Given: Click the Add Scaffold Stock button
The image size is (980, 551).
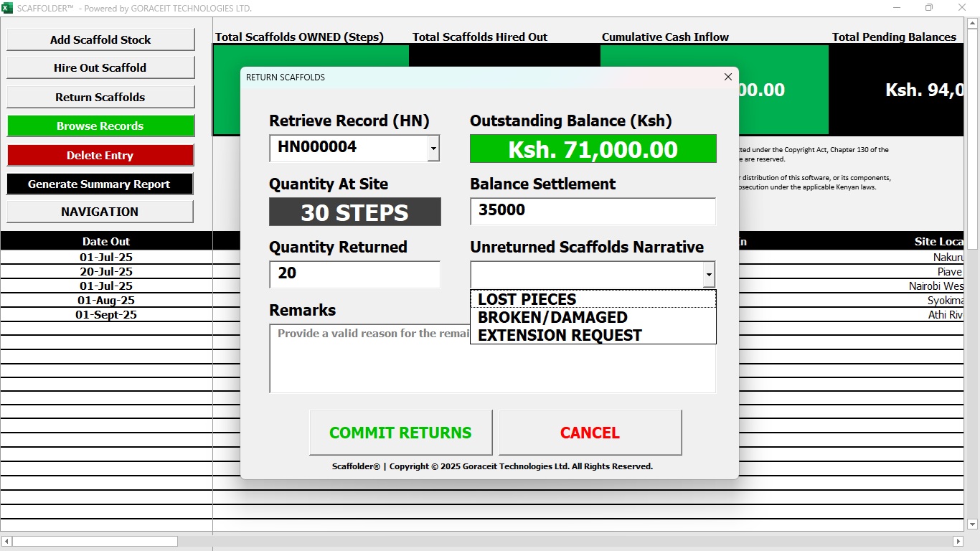Looking at the screenshot, I should (100, 39).
